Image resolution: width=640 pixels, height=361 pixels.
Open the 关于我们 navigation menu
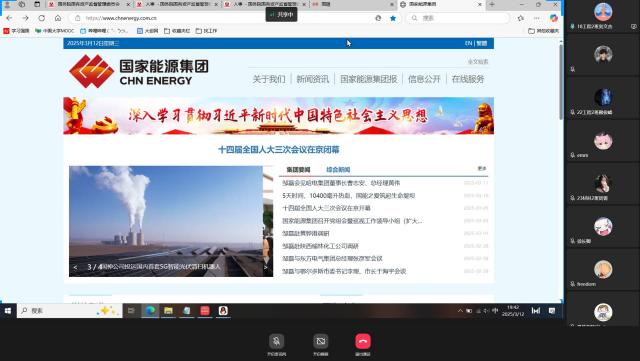269,79
